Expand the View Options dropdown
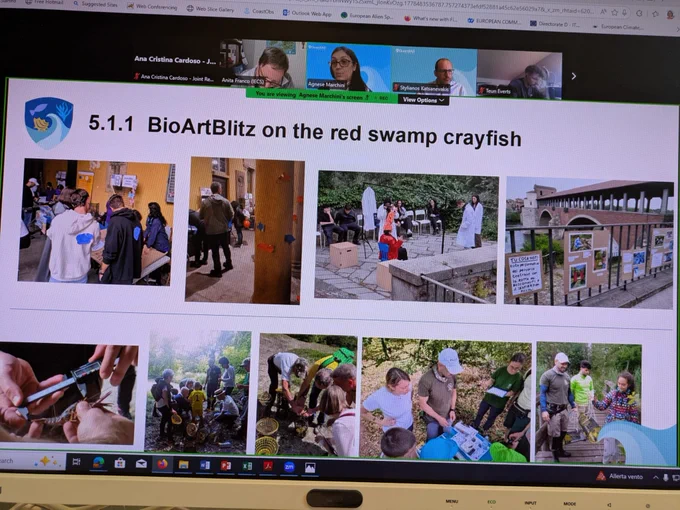The height and width of the screenshot is (510, 680). click(424, 100)
